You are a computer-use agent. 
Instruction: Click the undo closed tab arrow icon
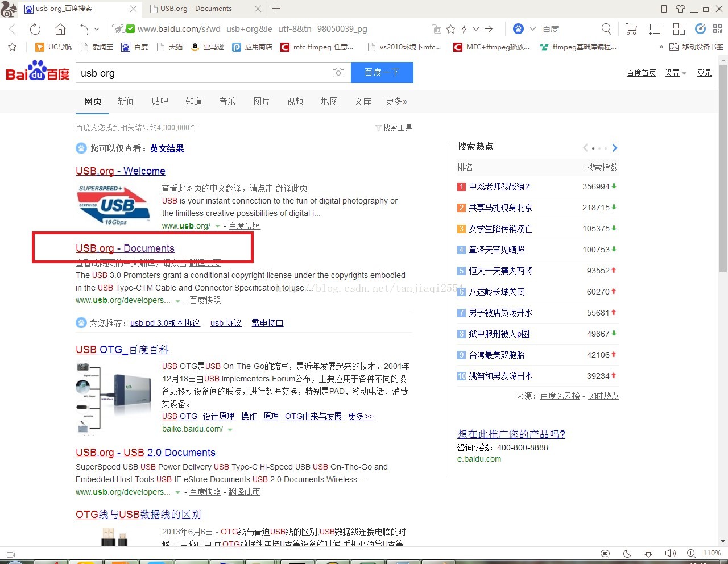pos(85,29)
